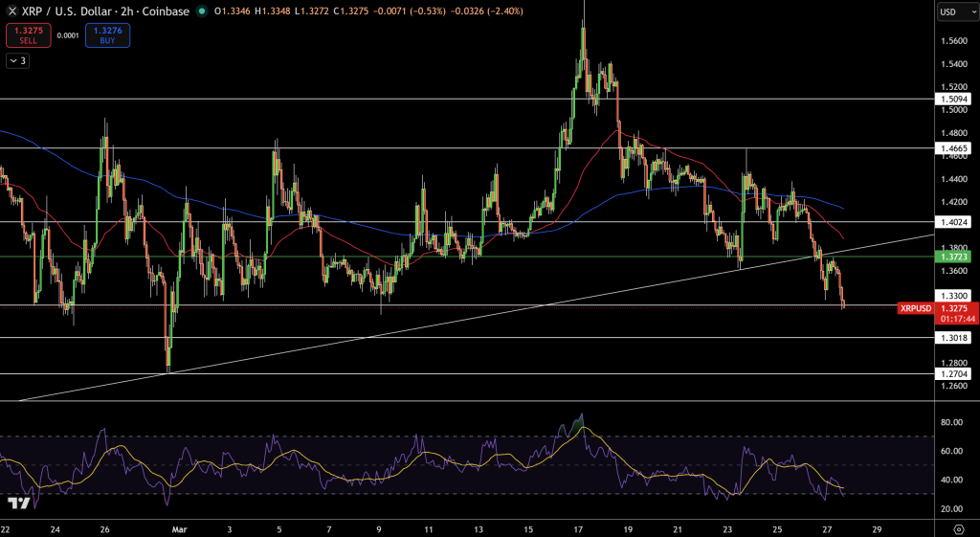Click the Mar label on the time axis

180,529
